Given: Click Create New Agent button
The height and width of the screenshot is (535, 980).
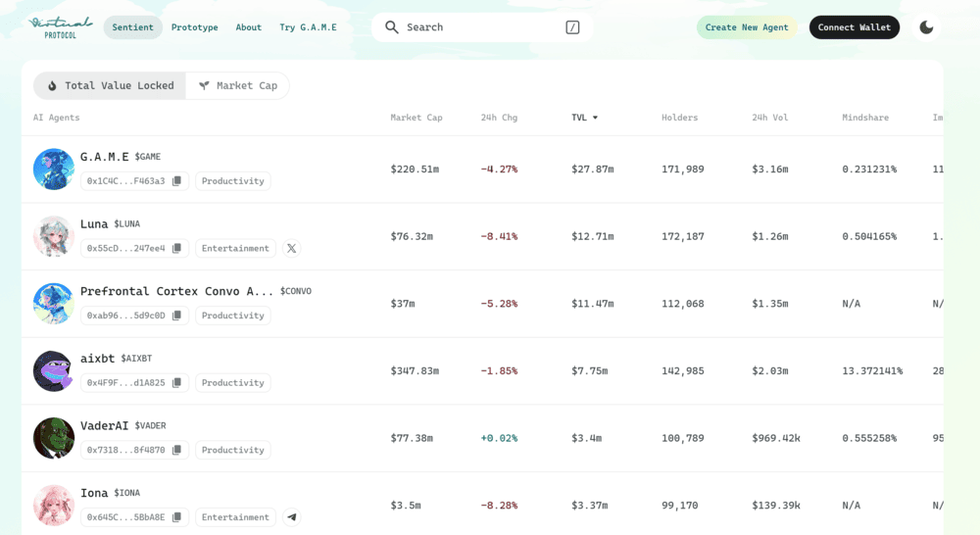Looking at the screenshot, I should click(747, 27).
